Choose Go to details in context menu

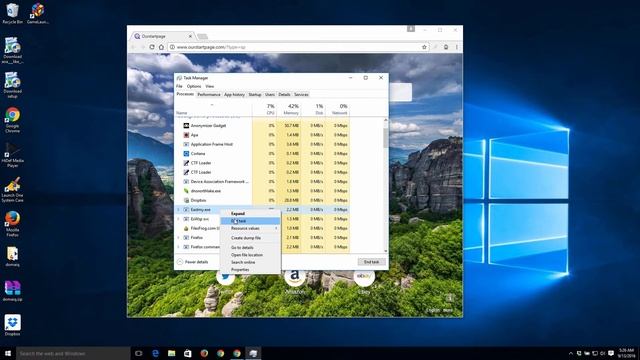[250, 247]
